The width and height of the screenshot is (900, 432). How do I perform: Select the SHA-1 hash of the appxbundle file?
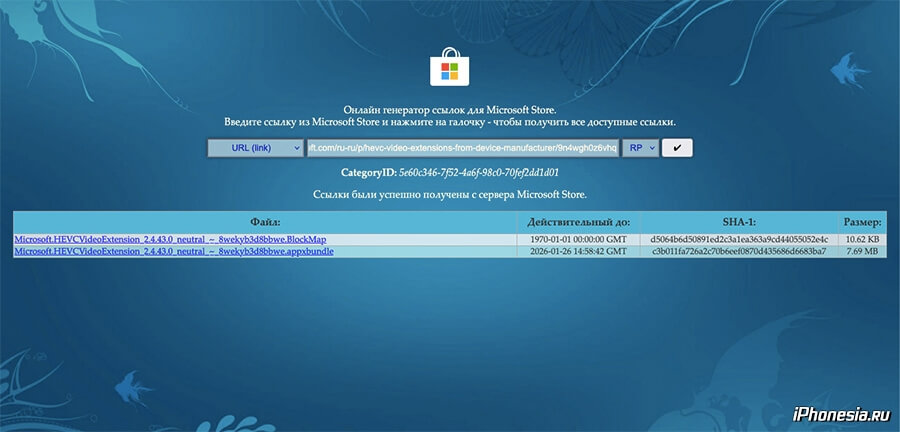coord(738,252)
